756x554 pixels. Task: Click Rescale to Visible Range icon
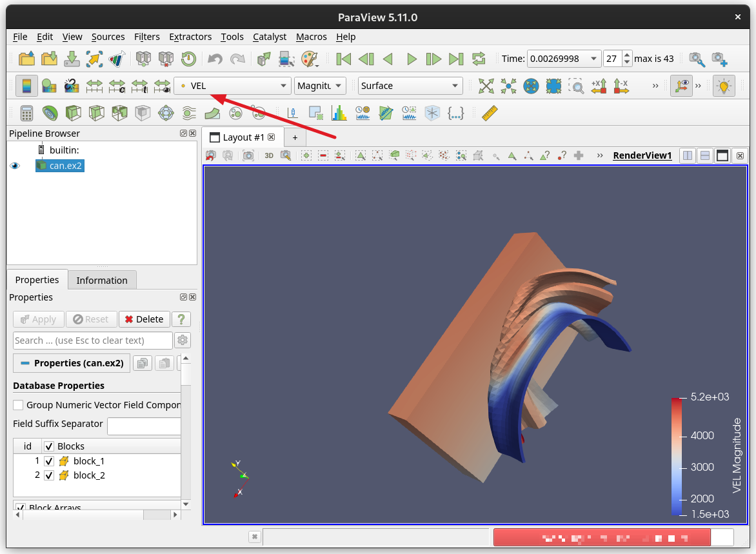point(162,86)
